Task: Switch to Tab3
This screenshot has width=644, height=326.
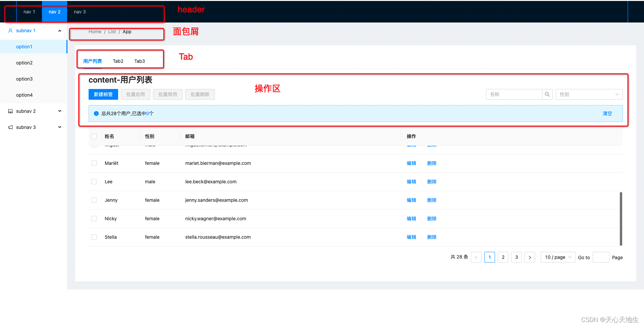Action: pyautogui.click(x=140, y=61)
